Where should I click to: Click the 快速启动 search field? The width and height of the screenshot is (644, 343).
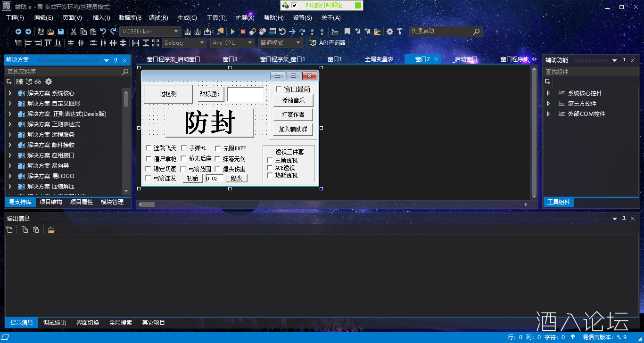[x=446, y=32]
